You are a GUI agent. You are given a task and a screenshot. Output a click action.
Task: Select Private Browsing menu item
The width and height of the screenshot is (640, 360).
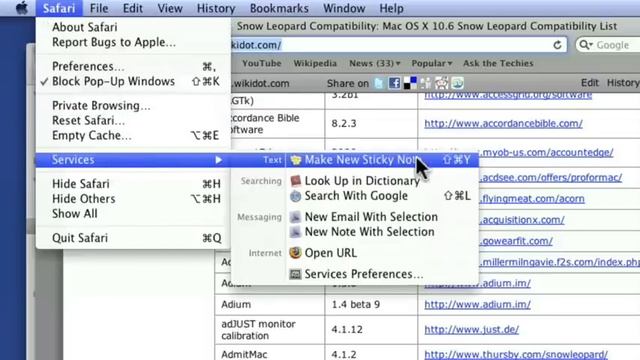pos(133,105)
